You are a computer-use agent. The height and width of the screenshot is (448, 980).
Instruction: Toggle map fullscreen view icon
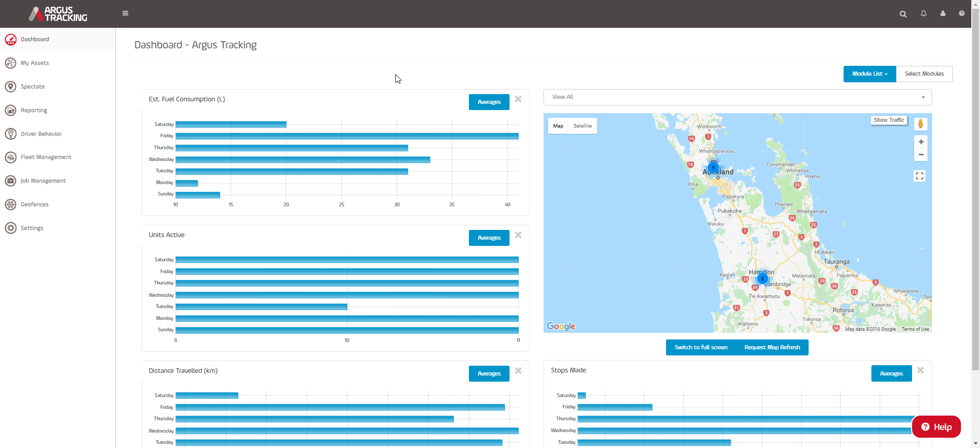coord(920,176)
